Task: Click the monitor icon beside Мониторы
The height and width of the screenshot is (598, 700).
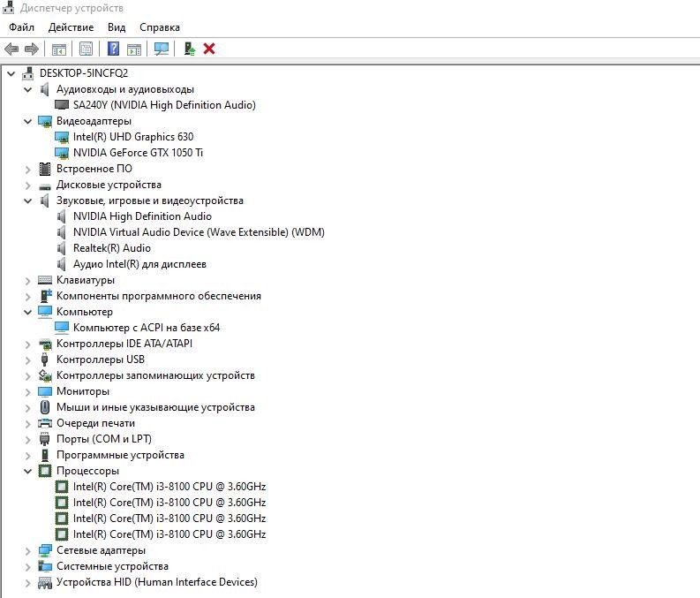Action: point(45,391)
